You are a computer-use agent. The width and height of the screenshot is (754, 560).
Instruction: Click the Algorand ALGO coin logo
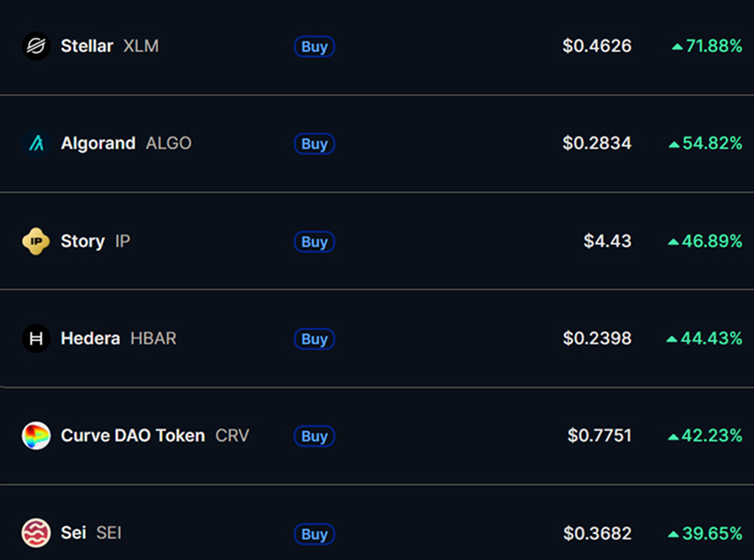36,143
